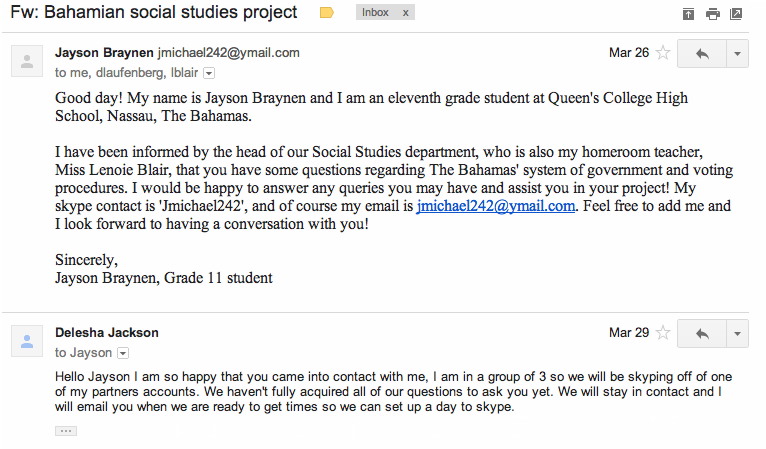The image size is (766, 449).
Task: Click Delesha Jackson's profile avatar
Action: pyautogui.click(x=27, y=341)
